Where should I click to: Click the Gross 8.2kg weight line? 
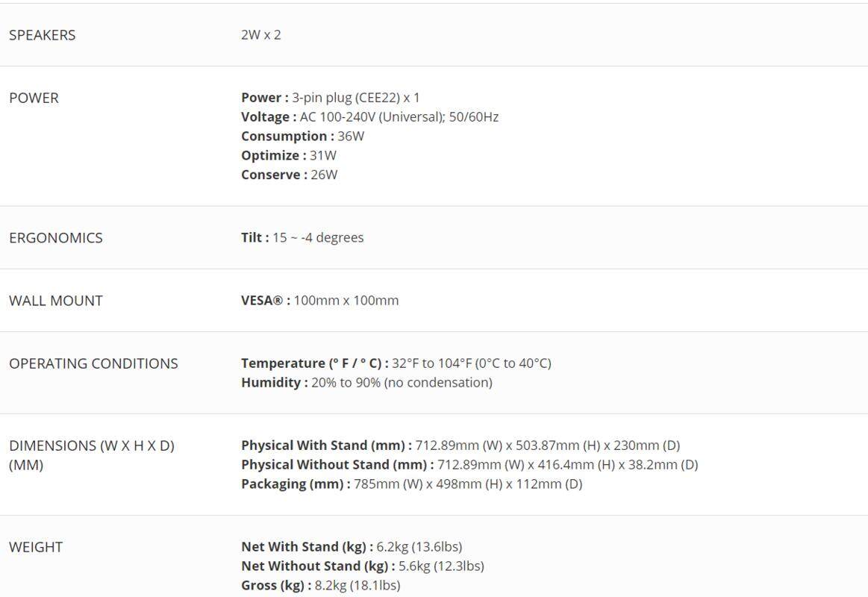pyautogui.click(x=320, y=586)
